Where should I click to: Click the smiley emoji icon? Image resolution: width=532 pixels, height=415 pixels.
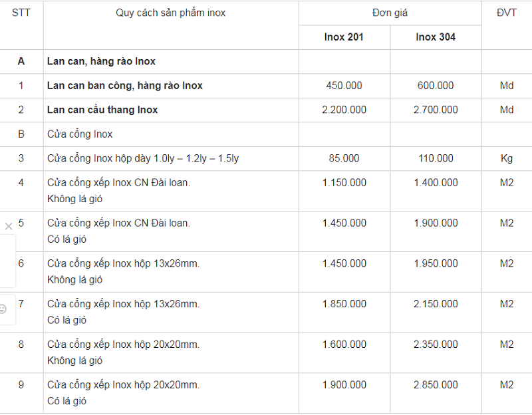(3, 309)
